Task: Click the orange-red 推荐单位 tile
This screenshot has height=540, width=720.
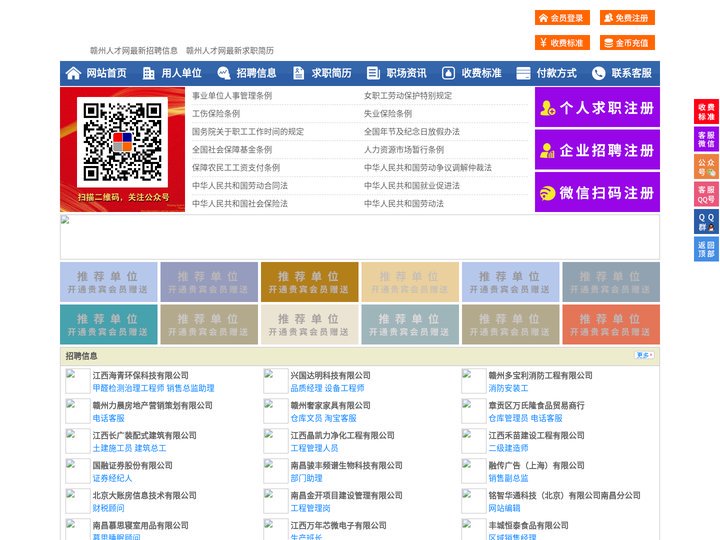Action: click(611, 324)
